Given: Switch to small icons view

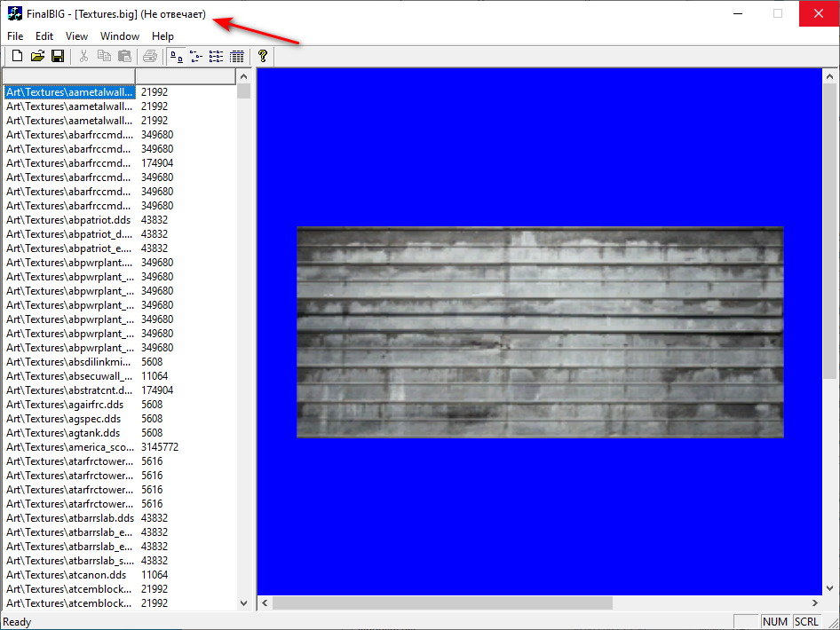Looking at the screenshot, I should pos(196,56).
